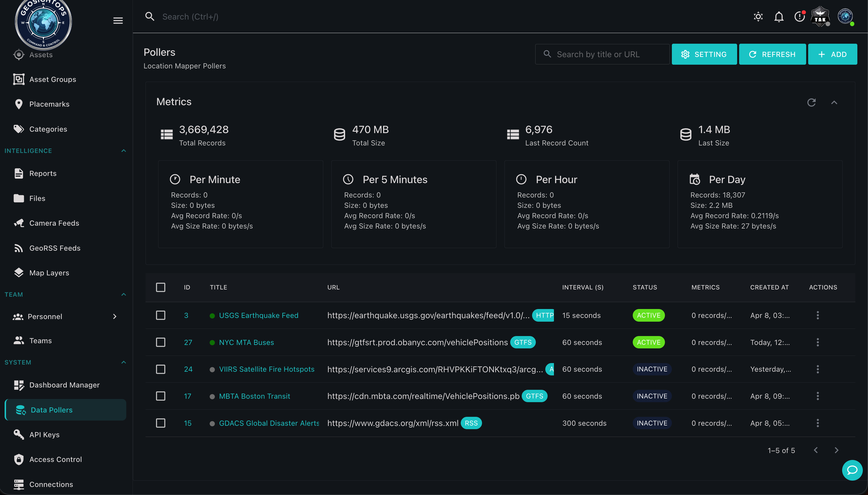868x495 pixels.
Task: Click the ACTIVE status badge for USGS feed
Action: pyautogui.click(x=649, y=315)
